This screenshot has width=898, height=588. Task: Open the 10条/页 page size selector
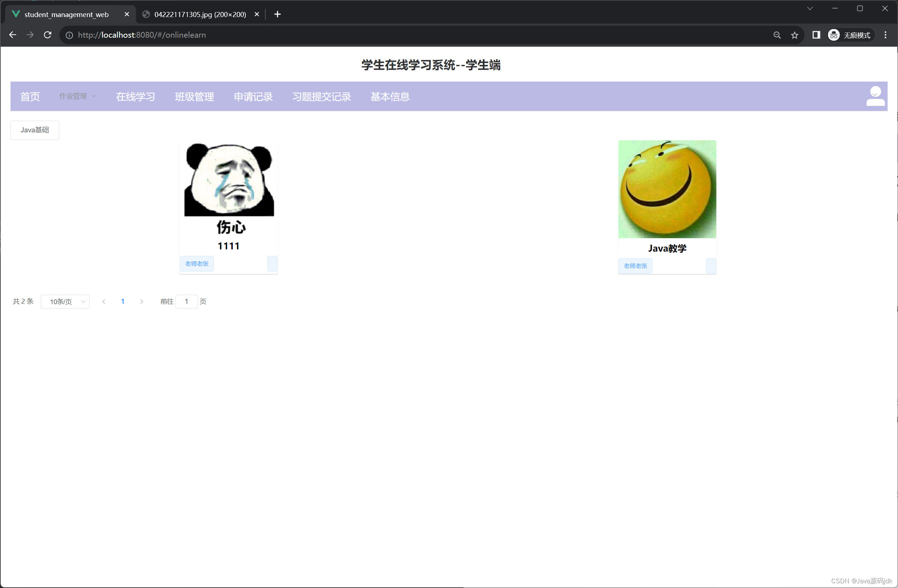65,302
